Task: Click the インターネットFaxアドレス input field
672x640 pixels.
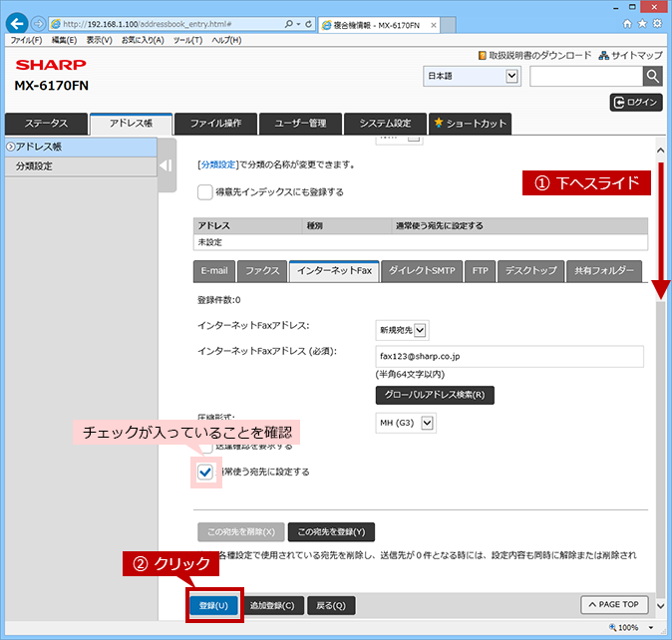Action: coord(509,357)
